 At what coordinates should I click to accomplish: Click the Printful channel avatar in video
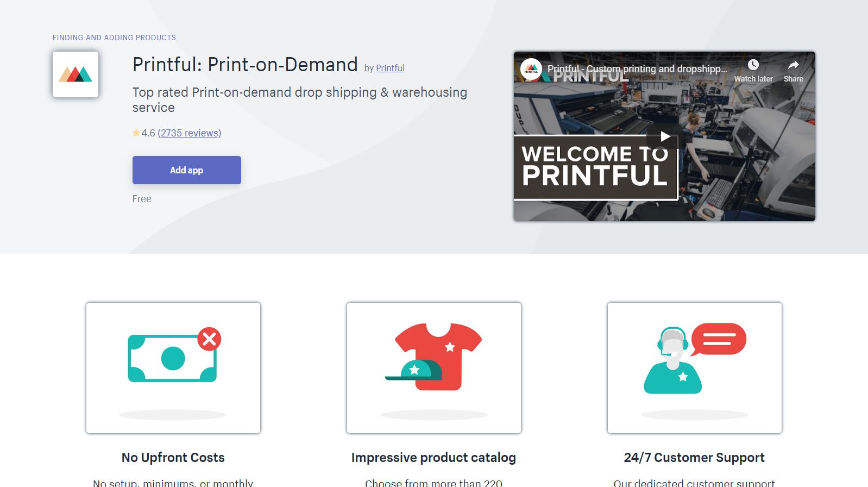coord(531,69)
